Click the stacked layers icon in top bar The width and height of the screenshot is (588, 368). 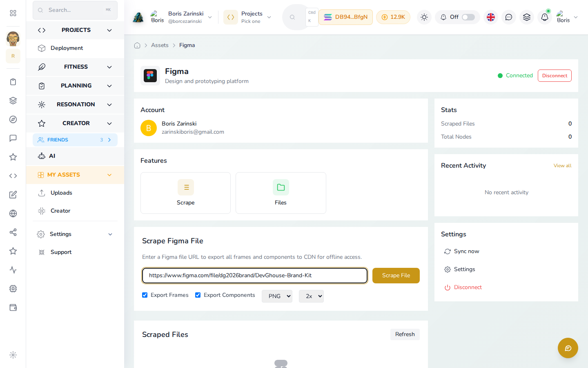tap(527, 17)
